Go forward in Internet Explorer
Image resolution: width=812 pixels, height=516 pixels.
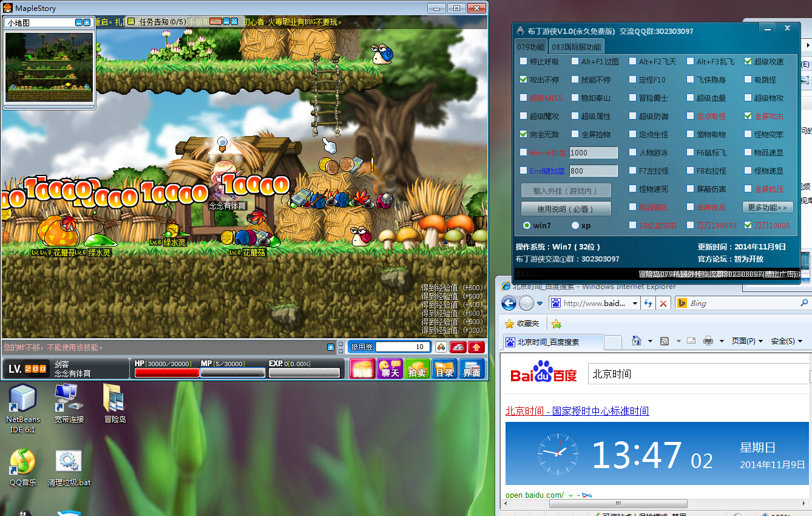(x=526, y=304)
